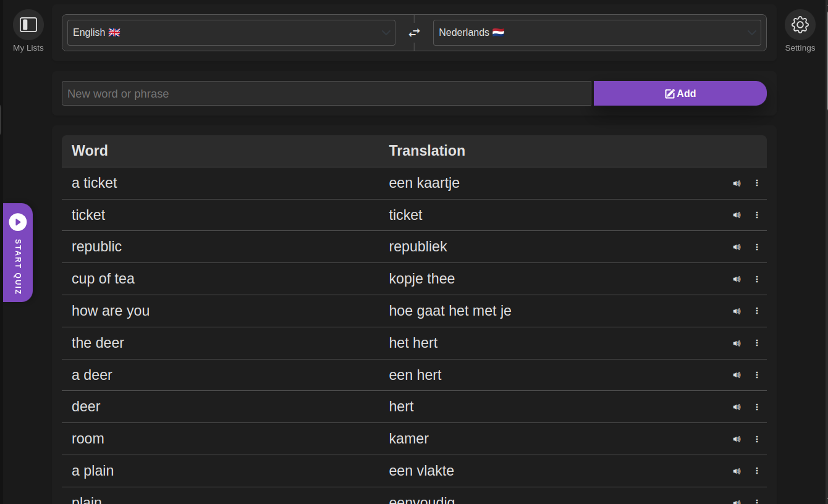The height and width of the screenshot is (504, 828).
Task: Play audio for 'how are you'
Action: click(737, 311)
